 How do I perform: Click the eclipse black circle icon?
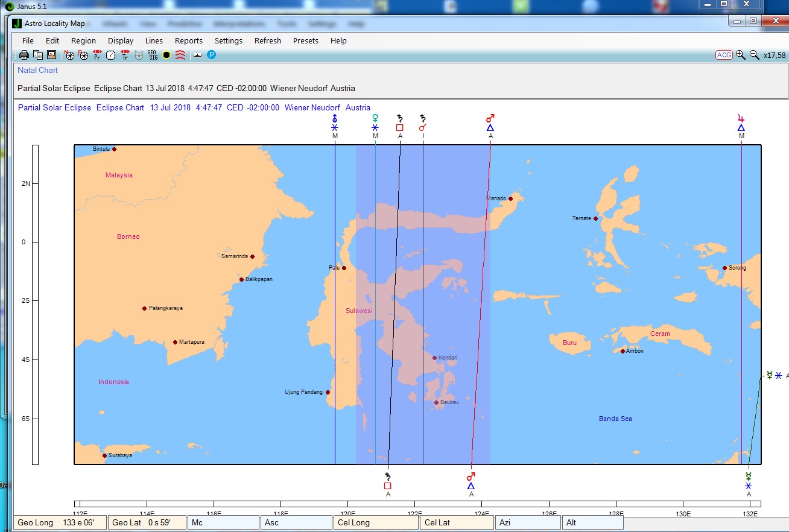click(x=166, y=55)
